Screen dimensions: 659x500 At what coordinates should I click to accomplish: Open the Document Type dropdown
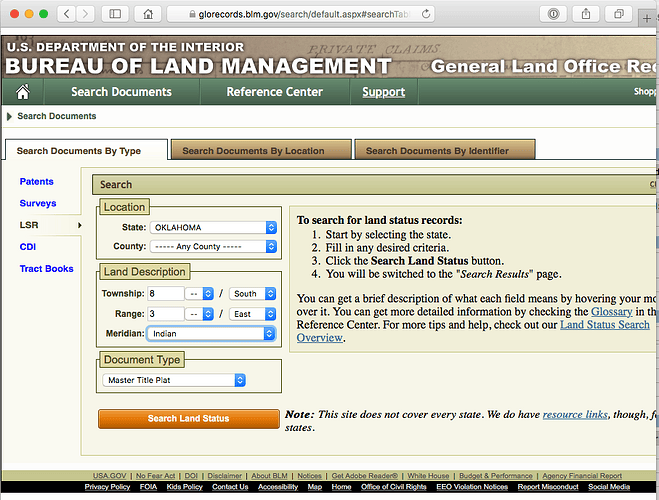coord(174,380)
